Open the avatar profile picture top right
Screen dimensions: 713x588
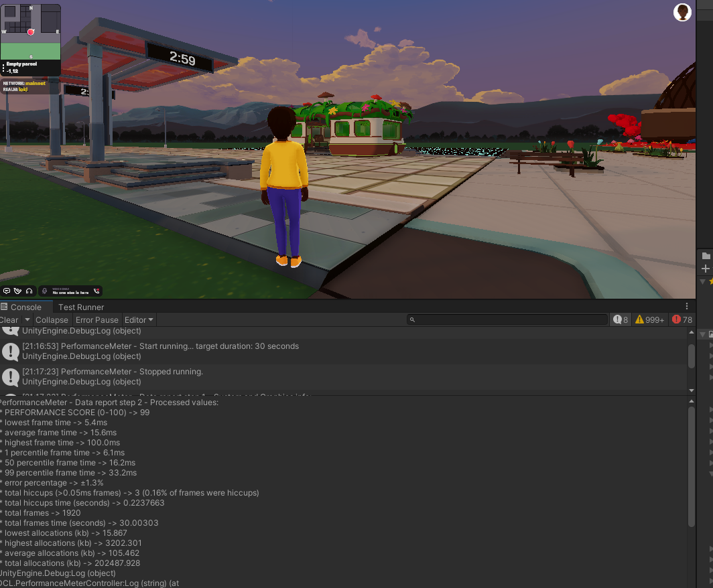[x=682, y=12]
